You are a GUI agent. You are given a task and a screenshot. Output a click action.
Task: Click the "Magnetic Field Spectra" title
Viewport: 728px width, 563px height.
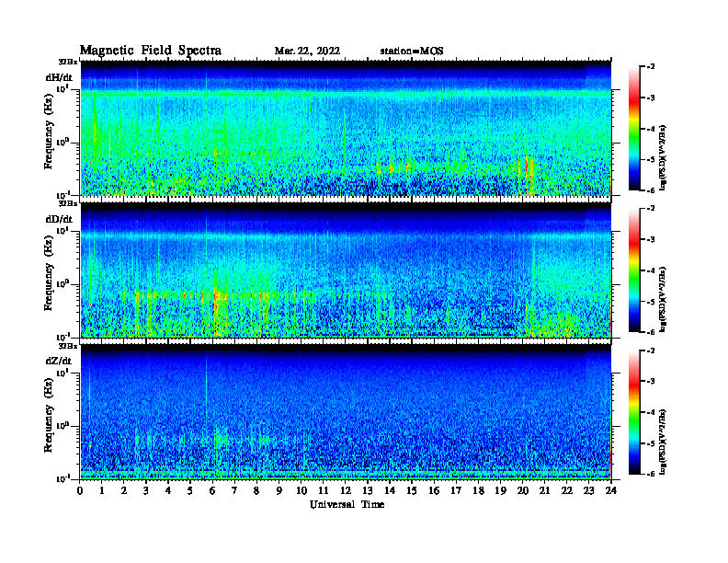151,51
